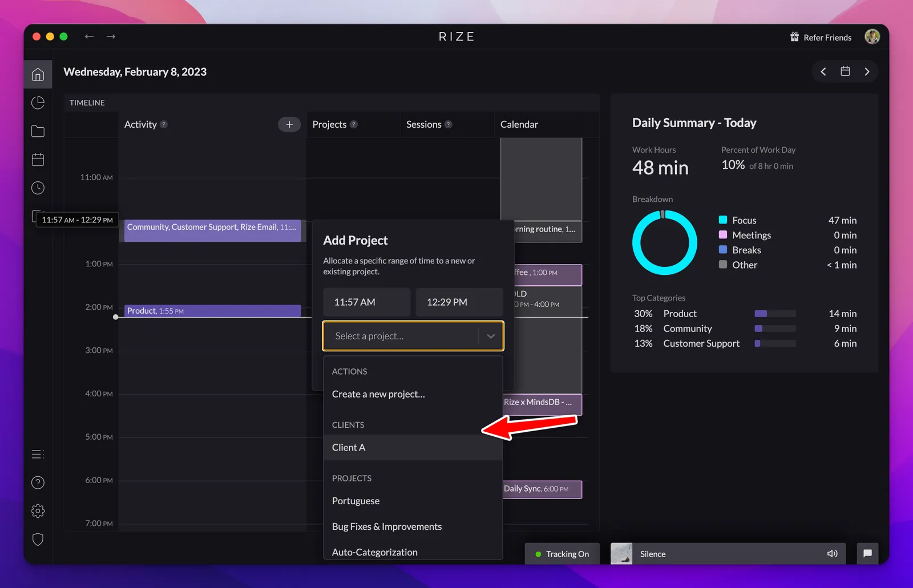913x588 pixels.
Task: Open the Daily Sync 6:00 PM calendar event
Action: (x=542, y=489)
